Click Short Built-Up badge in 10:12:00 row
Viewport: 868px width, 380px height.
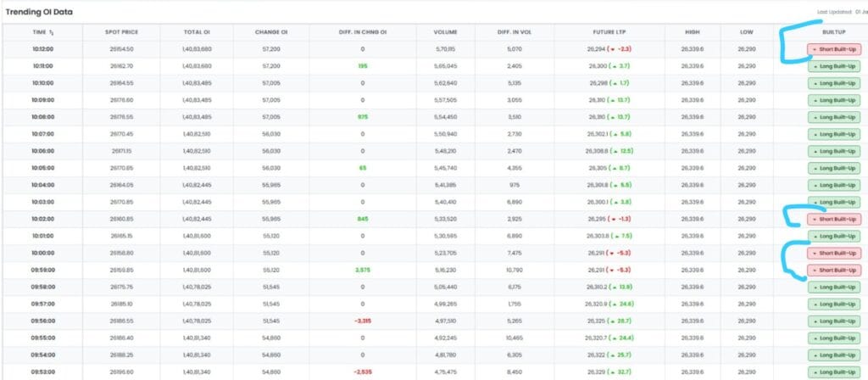pyautogui.click(x=833, y=49)
